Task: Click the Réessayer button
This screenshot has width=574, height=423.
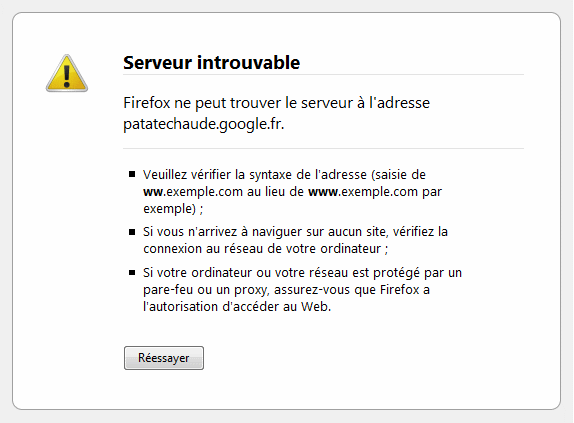Action: click(164, 358)
